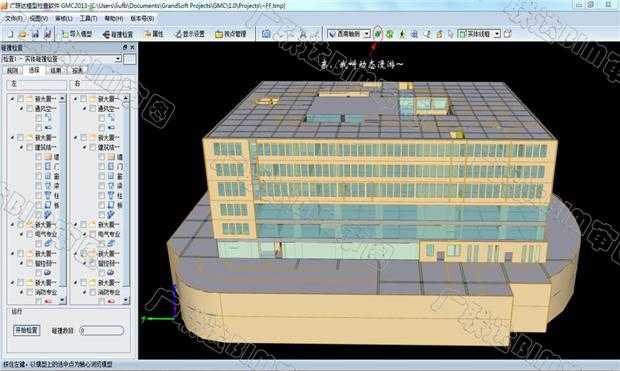This screenshot has width=620, height=371.
Task: Check 电气专业 checkbox in right tree
Action: (93, 234)
